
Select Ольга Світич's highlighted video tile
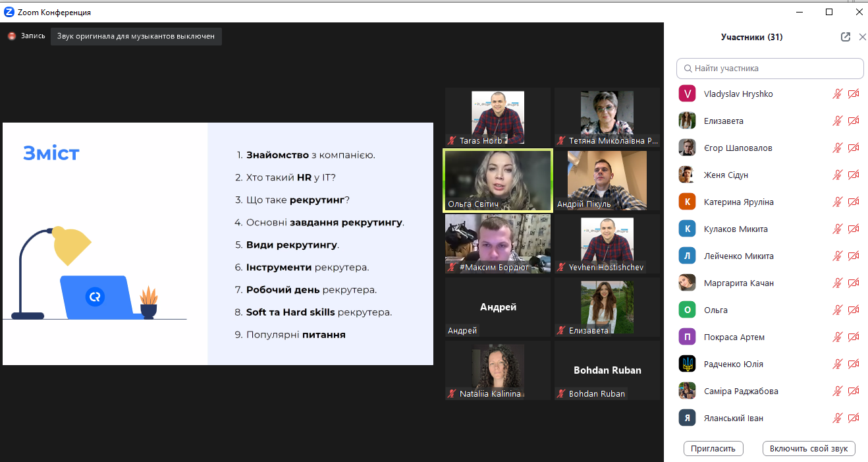tap(497, 180)
